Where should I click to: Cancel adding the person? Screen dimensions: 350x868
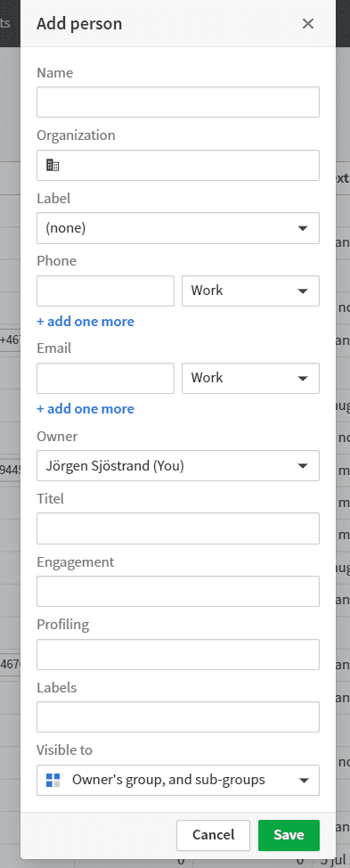click(x=214, y=835)
